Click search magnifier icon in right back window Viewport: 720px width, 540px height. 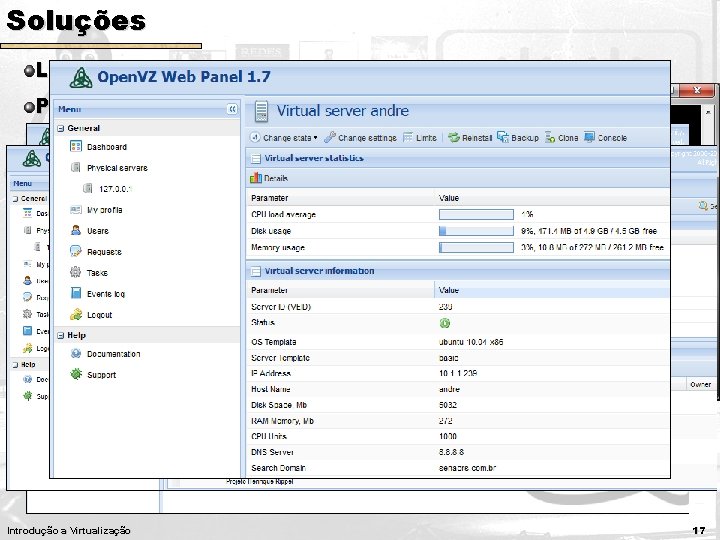click(703, 206)
